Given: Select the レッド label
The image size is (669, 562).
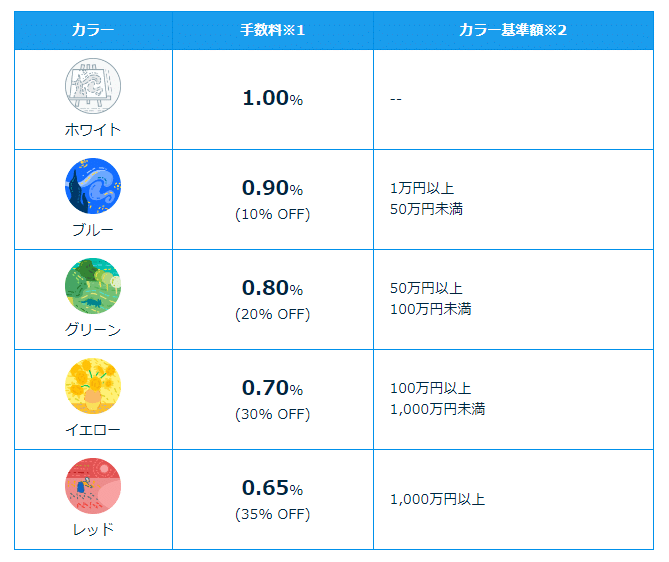Looking at the screenshot, I should tap(93, 529).
